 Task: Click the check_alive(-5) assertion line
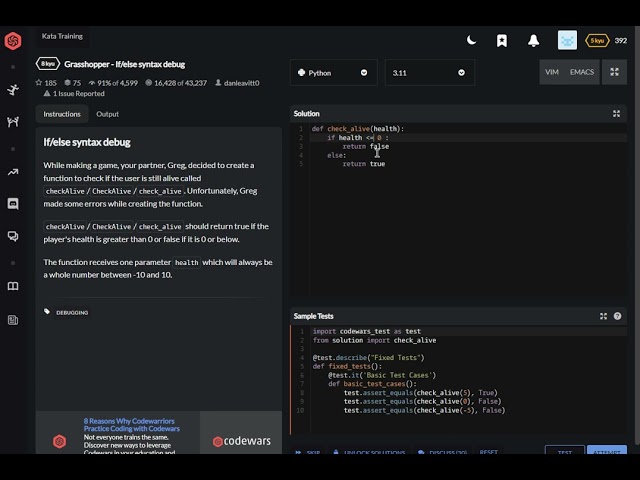click(424, 411)
